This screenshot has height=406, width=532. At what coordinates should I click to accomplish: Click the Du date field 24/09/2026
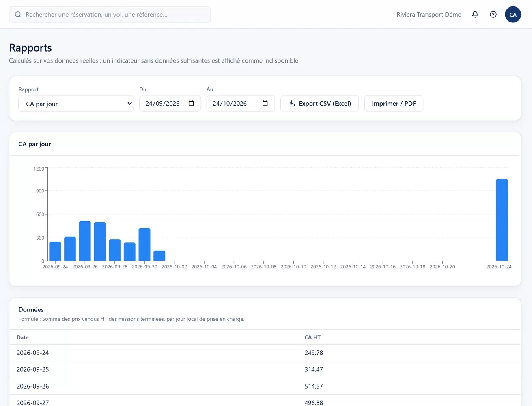(x=170, y=104)
